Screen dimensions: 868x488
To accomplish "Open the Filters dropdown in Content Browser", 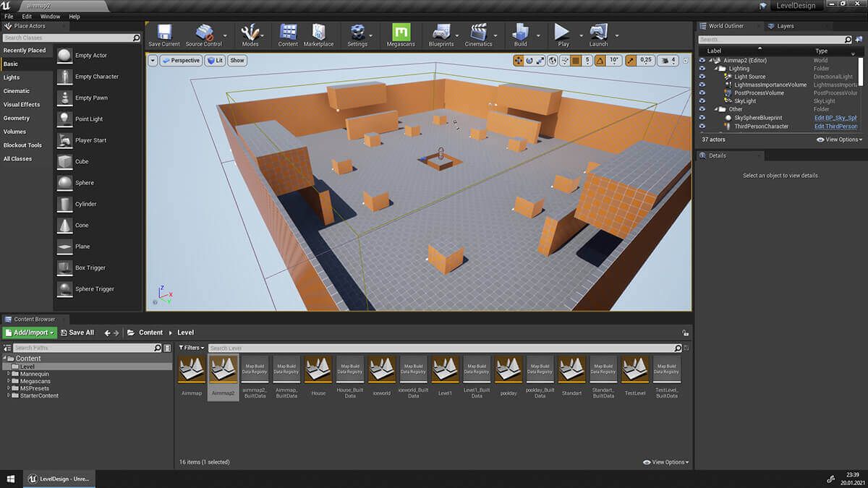I will coord(192,348).
